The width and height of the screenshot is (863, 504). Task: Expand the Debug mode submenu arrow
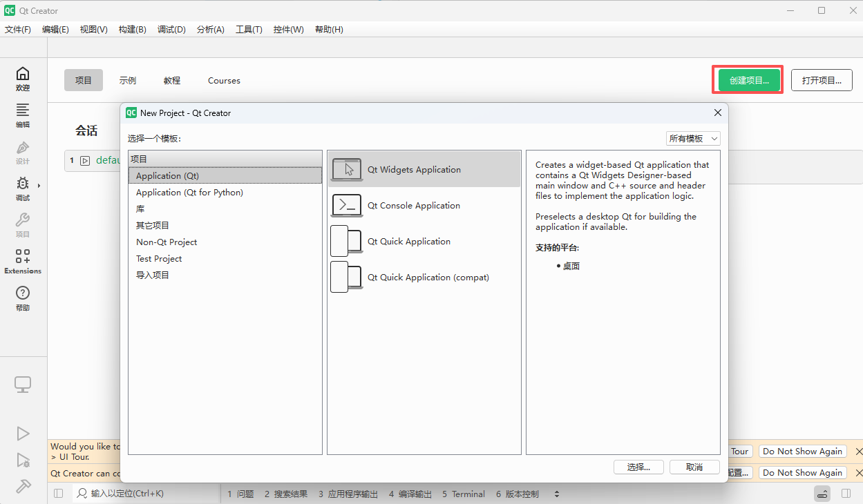[x=39, y=186]
